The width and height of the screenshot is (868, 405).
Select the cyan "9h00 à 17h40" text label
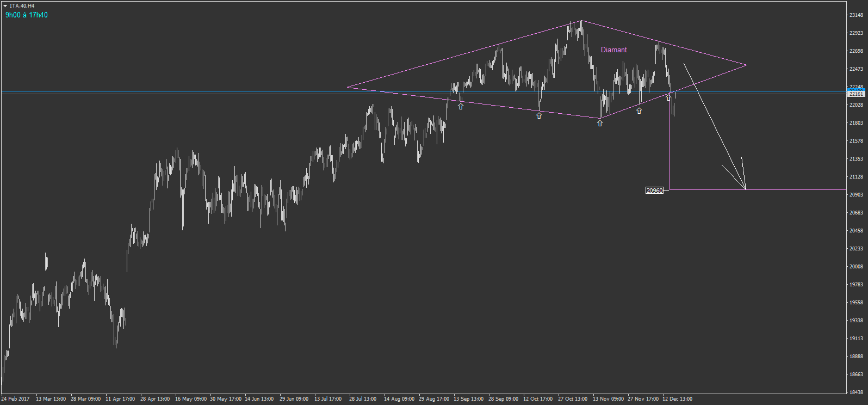coord(27,15)
